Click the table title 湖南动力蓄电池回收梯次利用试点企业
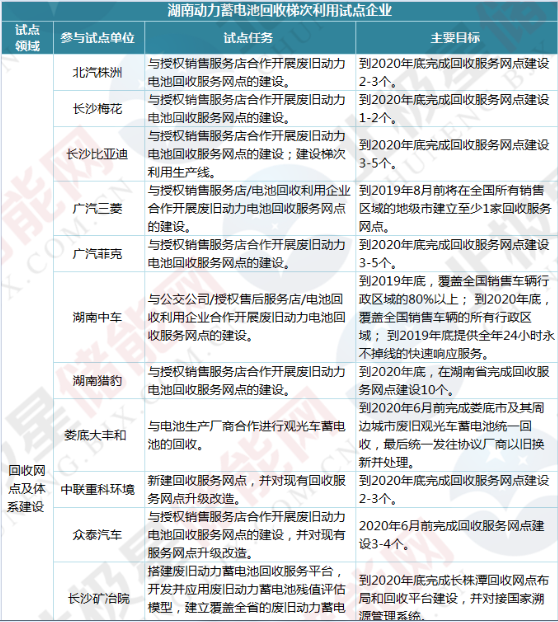Viewport: 558px width, 622px height. pyautogui.click(x=279, y=11)
